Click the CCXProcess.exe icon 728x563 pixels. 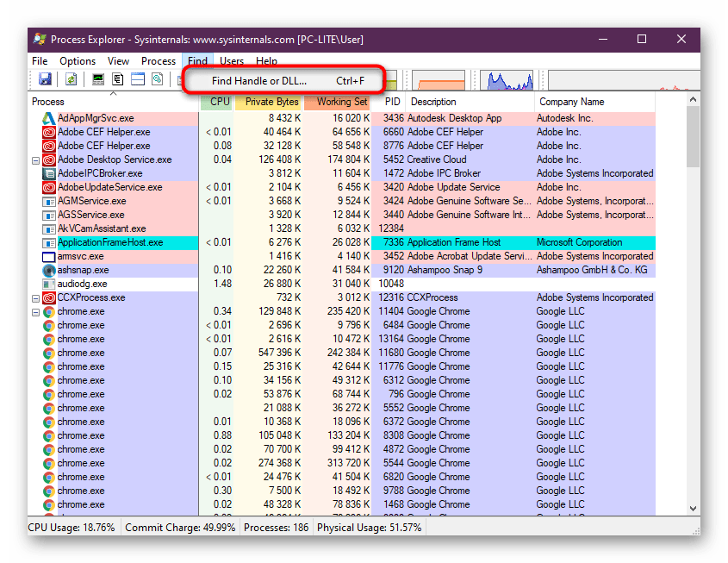coord(49,297)
